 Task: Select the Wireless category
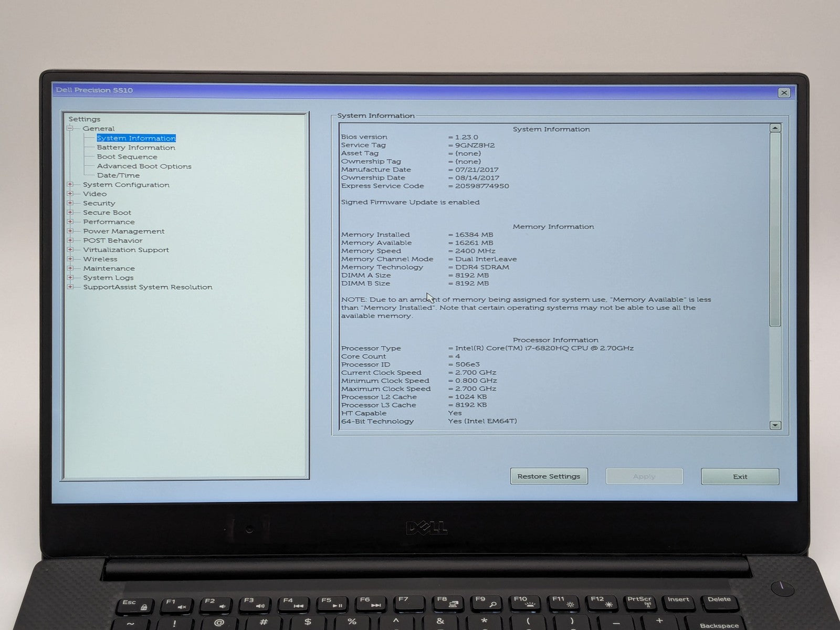coord(100,259)
